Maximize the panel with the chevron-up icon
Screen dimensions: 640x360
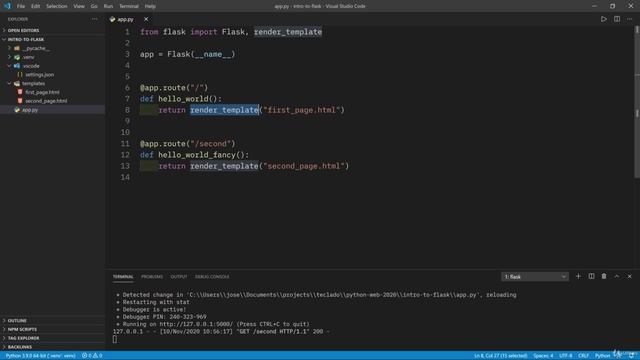[x=617, y=276]
